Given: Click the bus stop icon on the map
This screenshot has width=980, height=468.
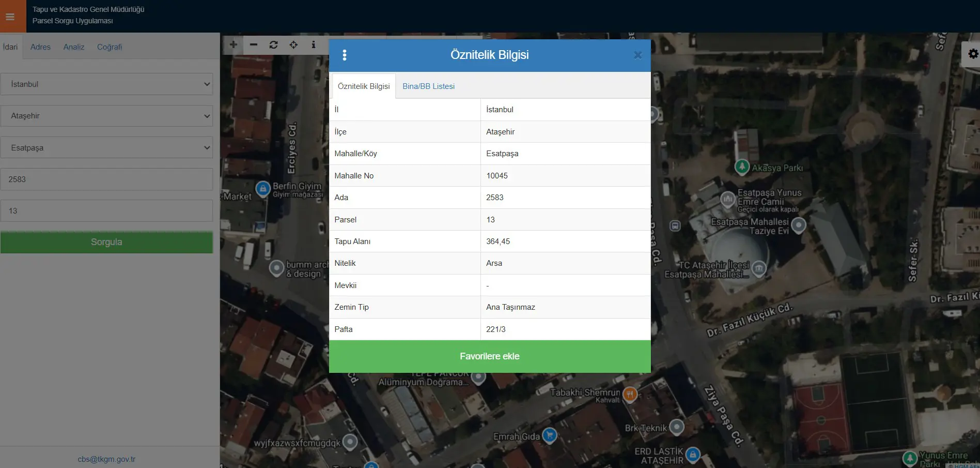Looking at the screenshot, I should click(x=675, y=225).
